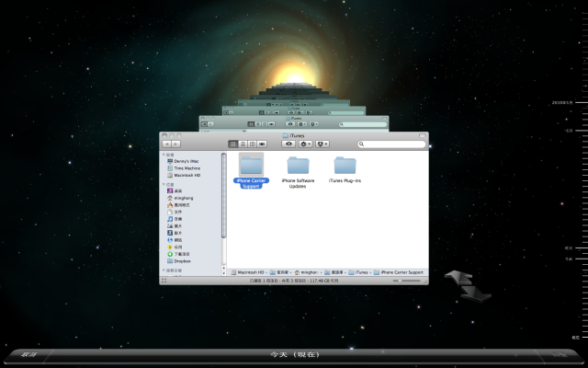The height and width of the screenshot is (368, 588).
Task: Collapse the devices section disclosure triangle
Action: pos(164,155)
